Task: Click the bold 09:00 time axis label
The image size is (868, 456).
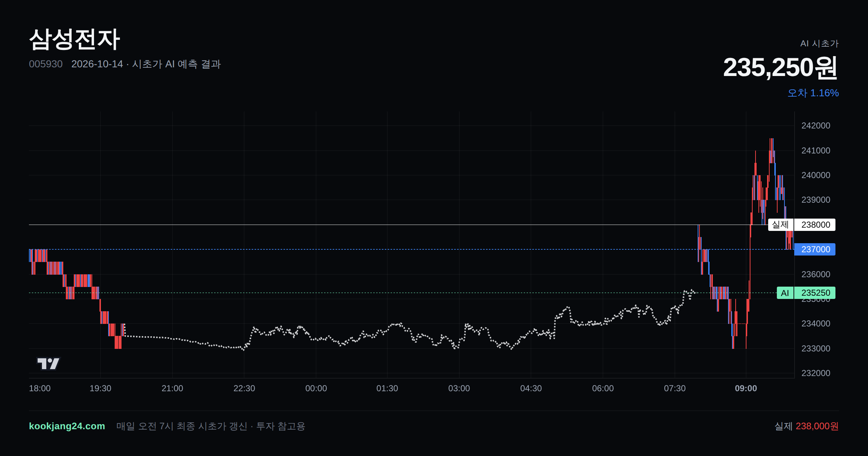Action: click(746, 388)
